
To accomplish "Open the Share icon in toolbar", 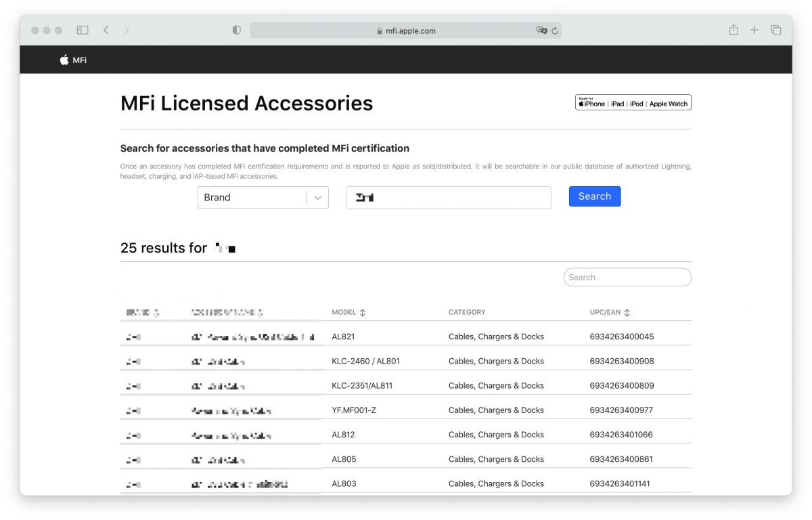I will coord(734,30).
